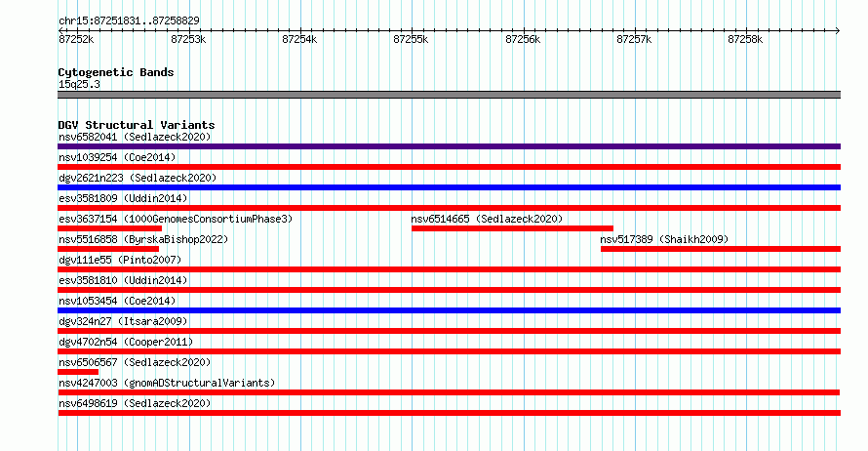This screenshot has height=451, width=868.
Task: Click the red nsv6514665 variant bar
Action: (x=512, y=228)
